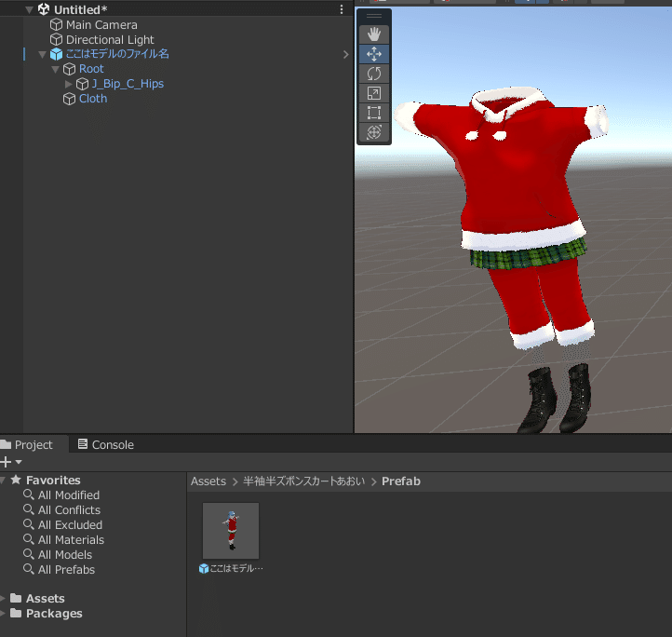Collapse the Favorites section
Screen dimensions: 672x637
(x=3, y=480)
